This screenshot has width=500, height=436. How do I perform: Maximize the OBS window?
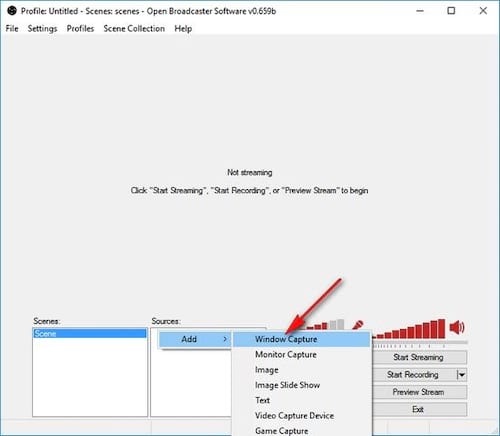(451, 11)
